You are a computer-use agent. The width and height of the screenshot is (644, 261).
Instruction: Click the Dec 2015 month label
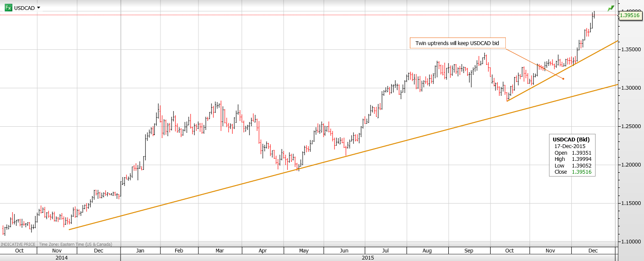(x=593, y=251)
